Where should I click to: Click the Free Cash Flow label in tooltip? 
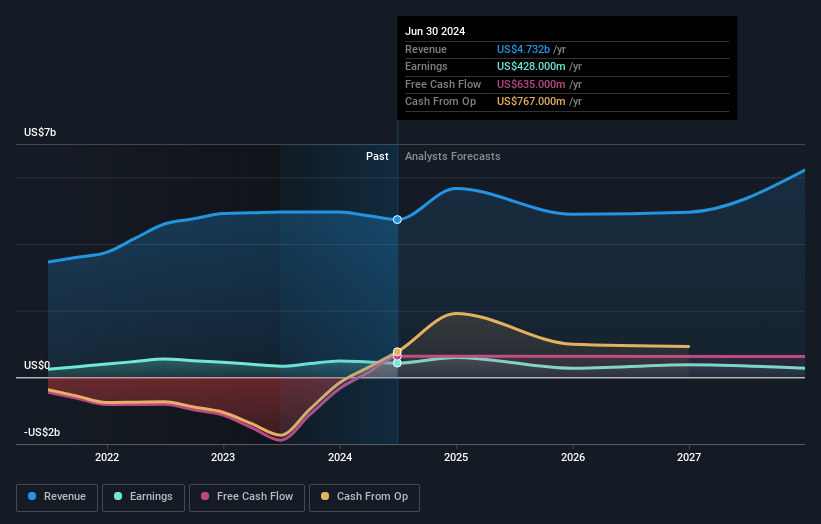click(x=443, y=84)
